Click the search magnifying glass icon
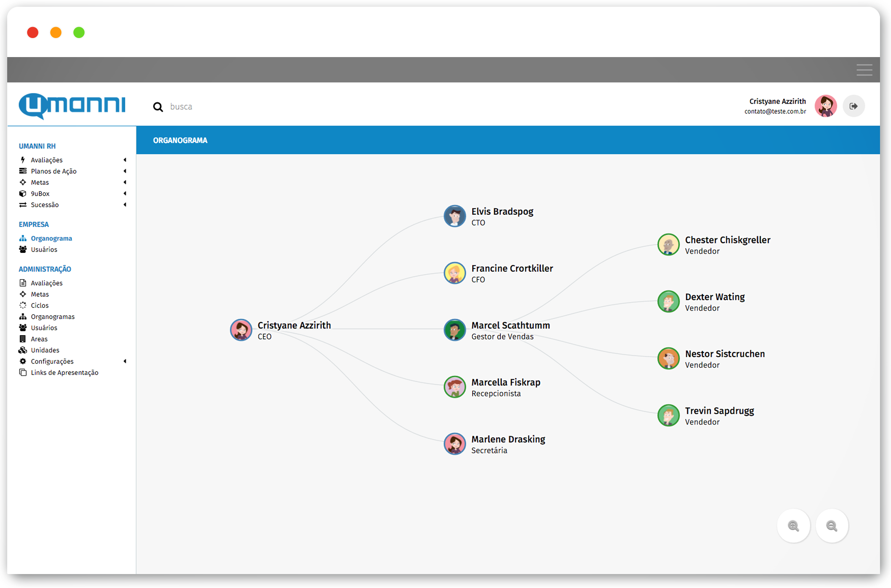Viewport: 891px width, 588px height. (x=158, y=107)
